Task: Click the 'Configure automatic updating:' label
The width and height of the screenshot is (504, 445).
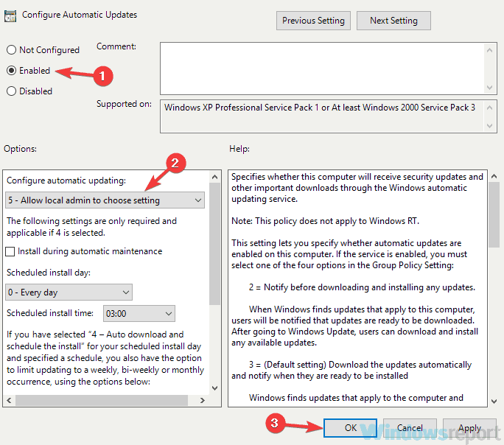Action: 66,181
